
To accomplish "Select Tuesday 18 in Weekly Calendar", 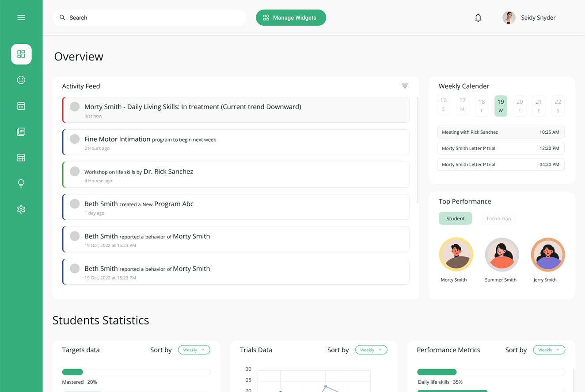I will (482, 106).
